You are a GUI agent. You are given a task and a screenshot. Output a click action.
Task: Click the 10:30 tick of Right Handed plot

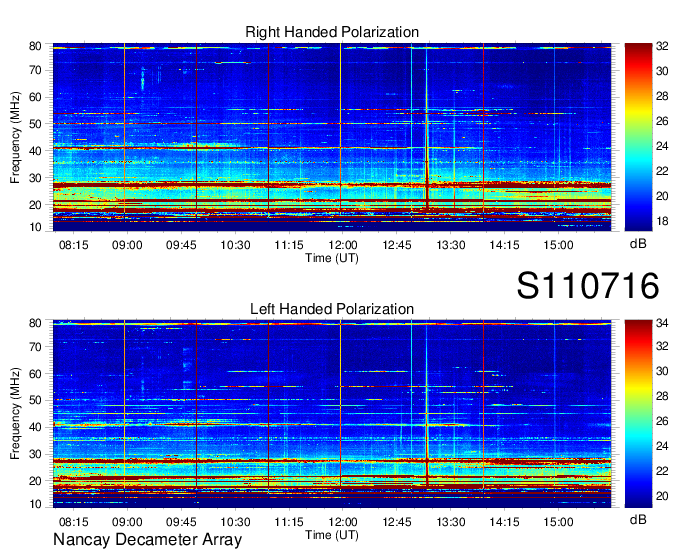click(235, 245)
